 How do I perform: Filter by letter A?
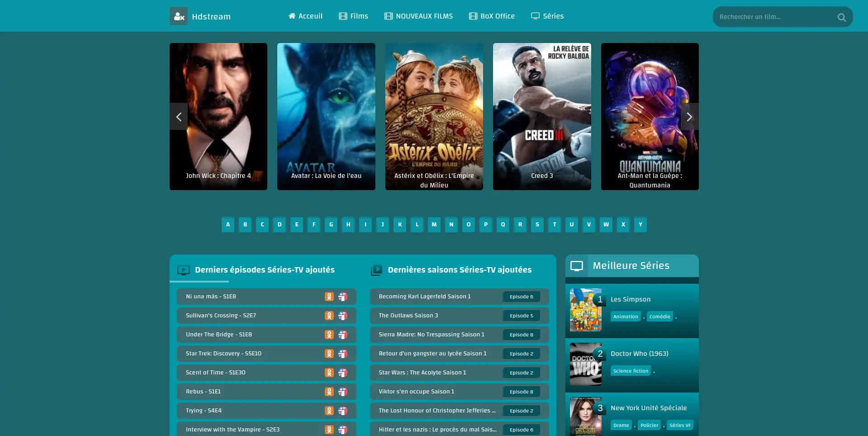(228, 225)
